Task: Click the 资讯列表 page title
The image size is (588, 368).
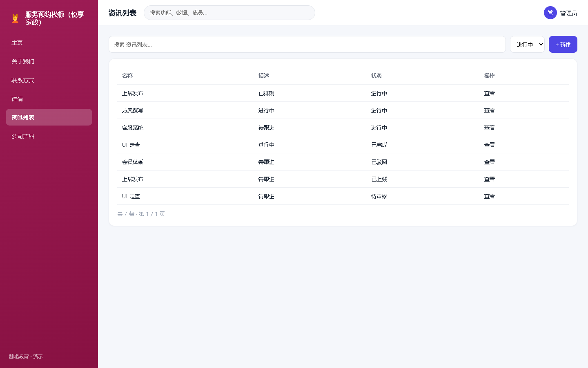Action: click(122, 13)
